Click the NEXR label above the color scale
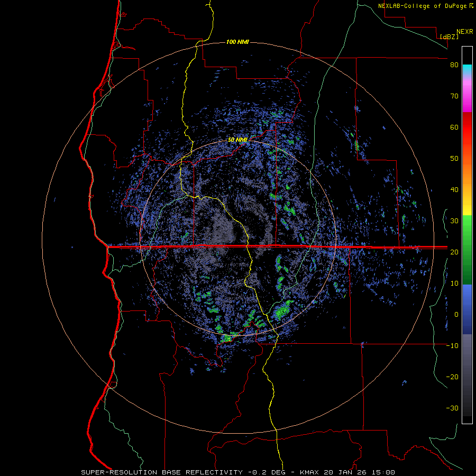The width and height of the screenshot is (476, 476). 465,32
